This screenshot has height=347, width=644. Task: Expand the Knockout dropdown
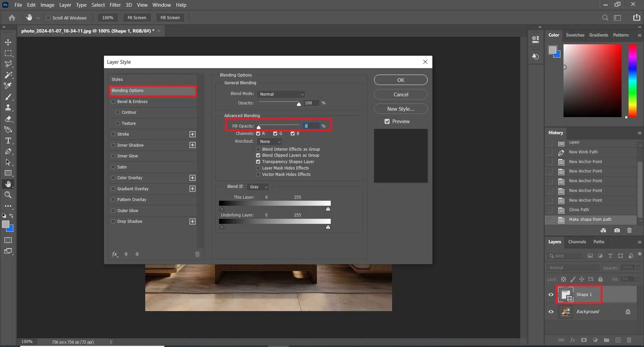click(269, 142)
